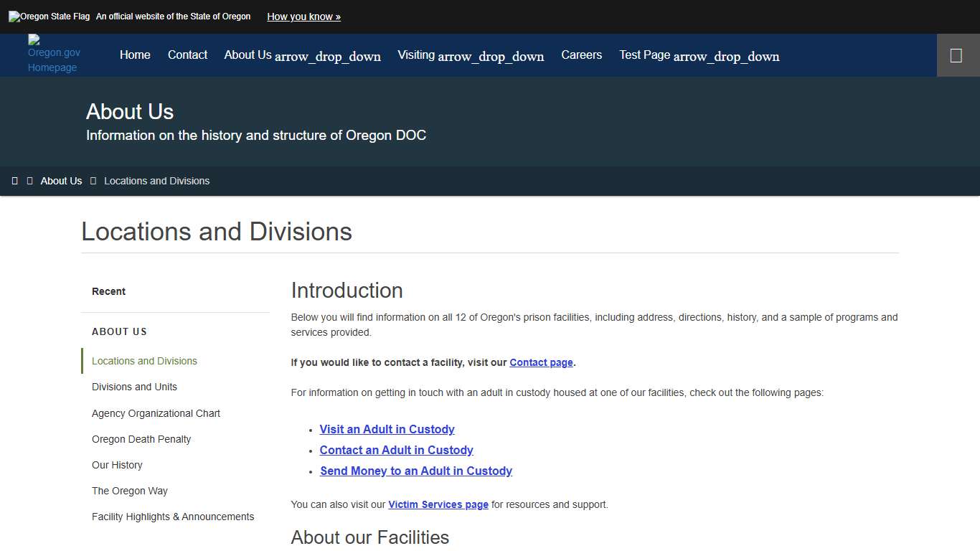The width and height of the screenshot is (980, 551).
Task: Click the Oregon.gov Homepage logo
Action: tap(53, 54)
